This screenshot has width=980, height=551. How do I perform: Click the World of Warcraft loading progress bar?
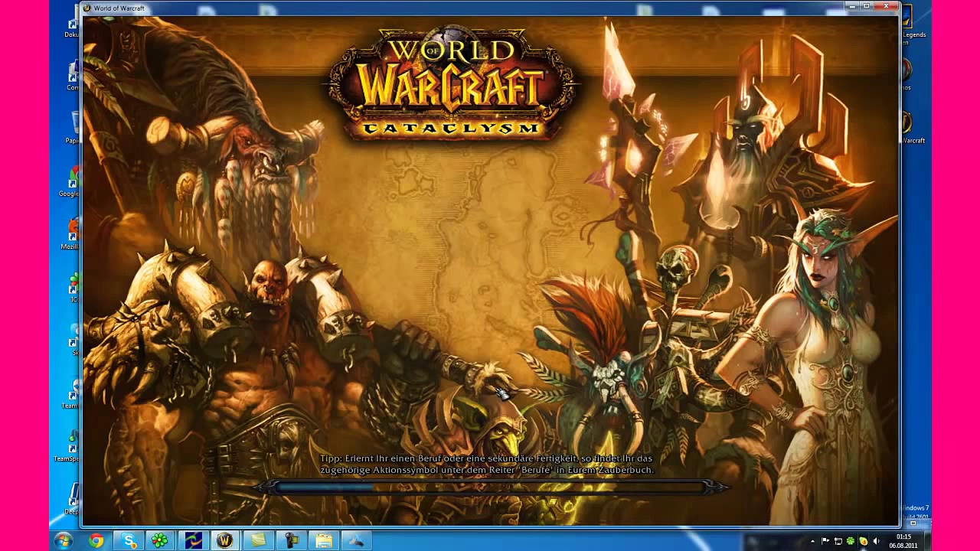coord(490,486)
